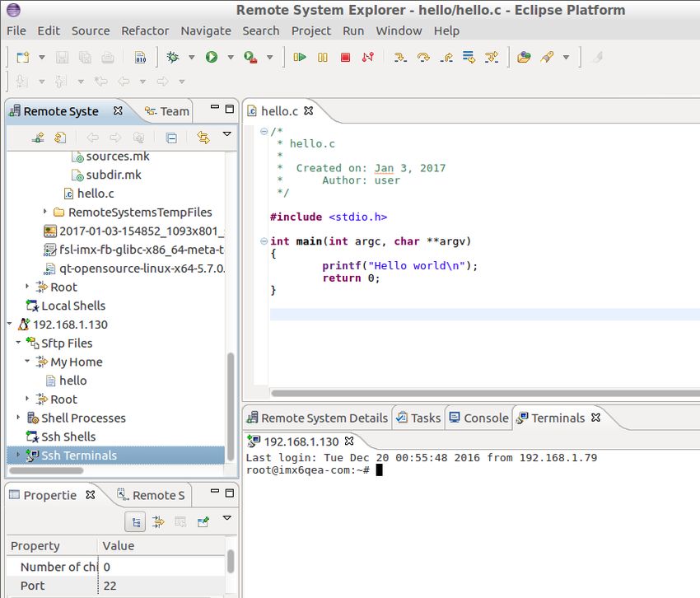Viewport: 700px width, 598px height.
Task: Click the New wizard toolbar icon
Action: click(x=23, y=57)
